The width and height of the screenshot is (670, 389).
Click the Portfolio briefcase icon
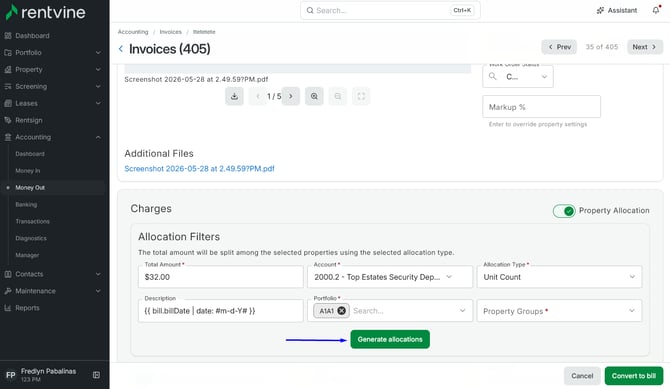click(x=8, y=53)
